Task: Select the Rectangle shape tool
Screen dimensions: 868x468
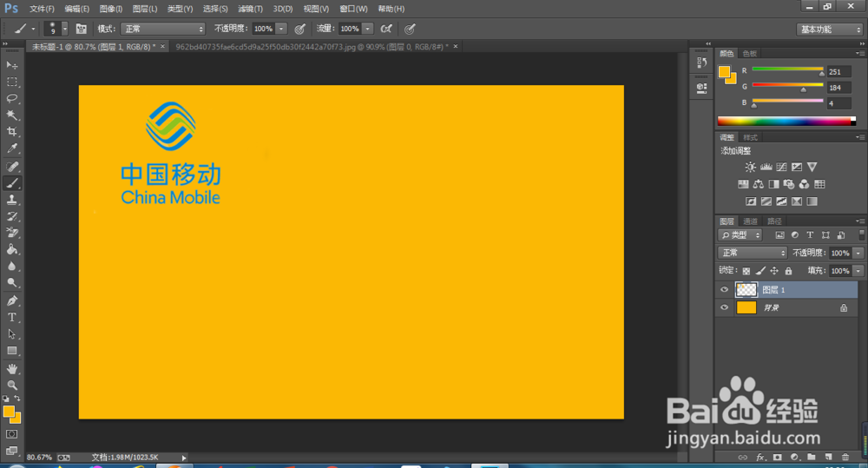Action: (11, 351)
